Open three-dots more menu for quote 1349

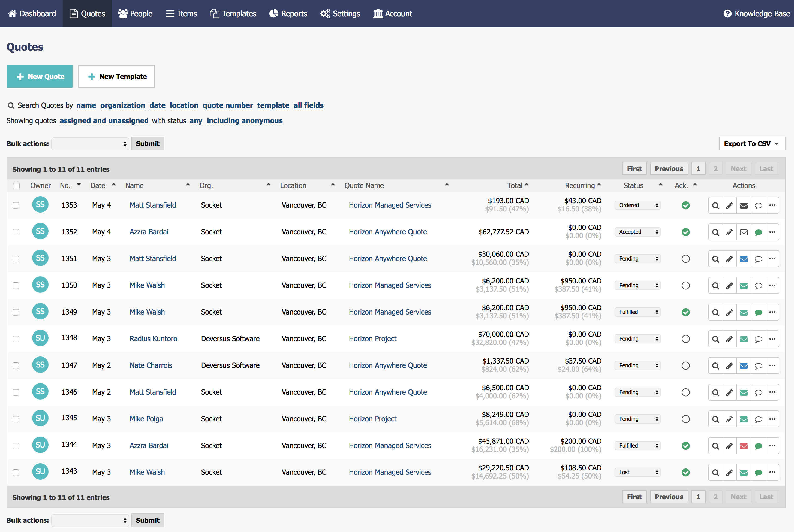772,312
